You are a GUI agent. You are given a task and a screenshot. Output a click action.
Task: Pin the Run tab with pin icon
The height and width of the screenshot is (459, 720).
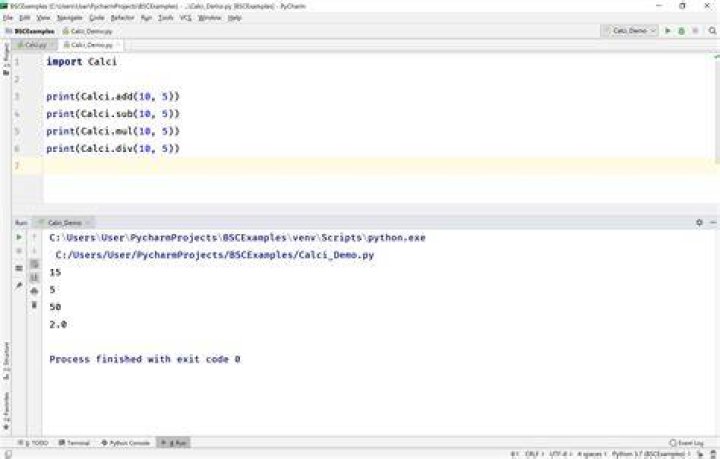pyautogui.click(x=19, y=285)
